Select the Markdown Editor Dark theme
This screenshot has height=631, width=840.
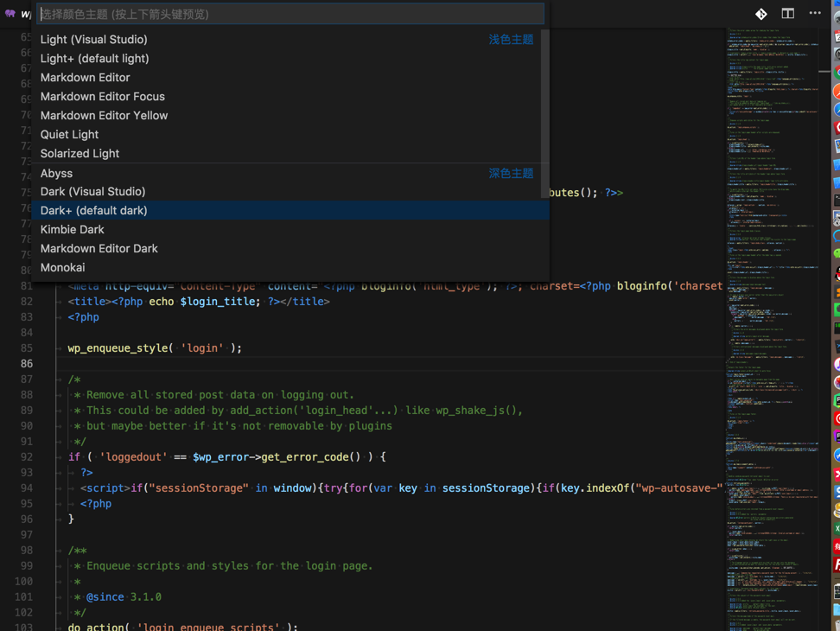tap(290, 249)
